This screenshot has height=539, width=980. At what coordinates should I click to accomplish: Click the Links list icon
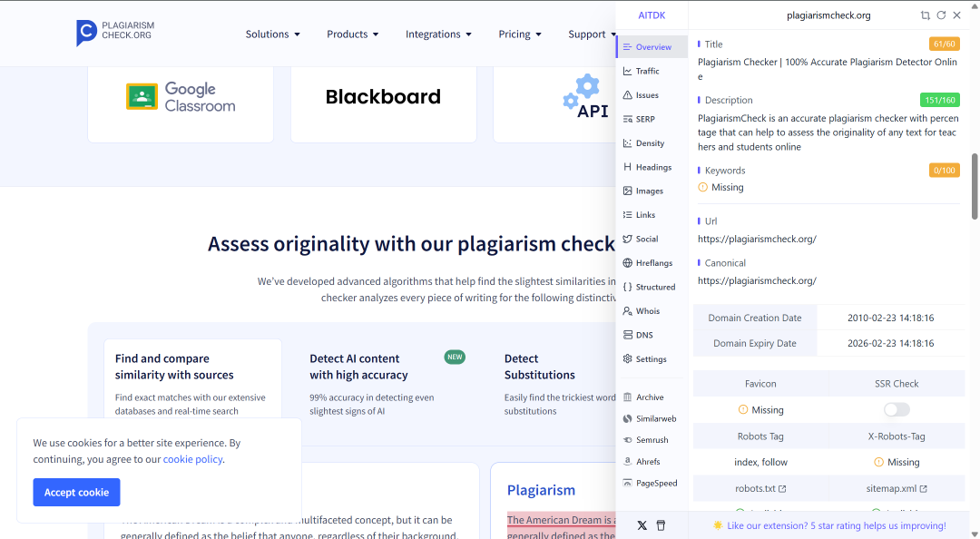(628, 214)
